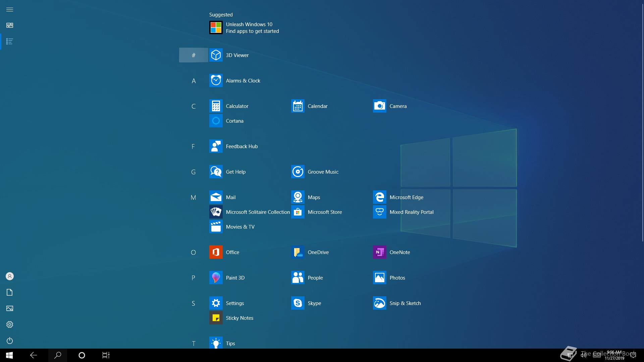Open taskbar Search
The image size is (644, 362).
pyautogui.click(x=58, y=355)
